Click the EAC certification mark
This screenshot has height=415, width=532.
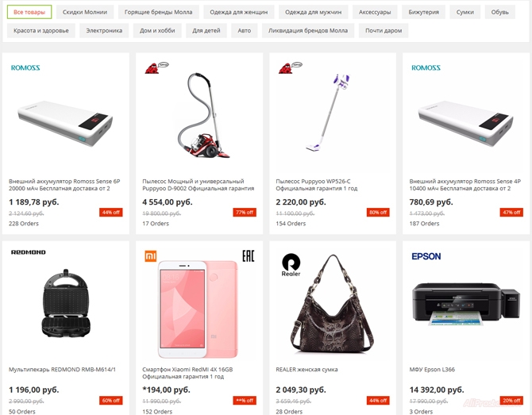pos(248,256)
